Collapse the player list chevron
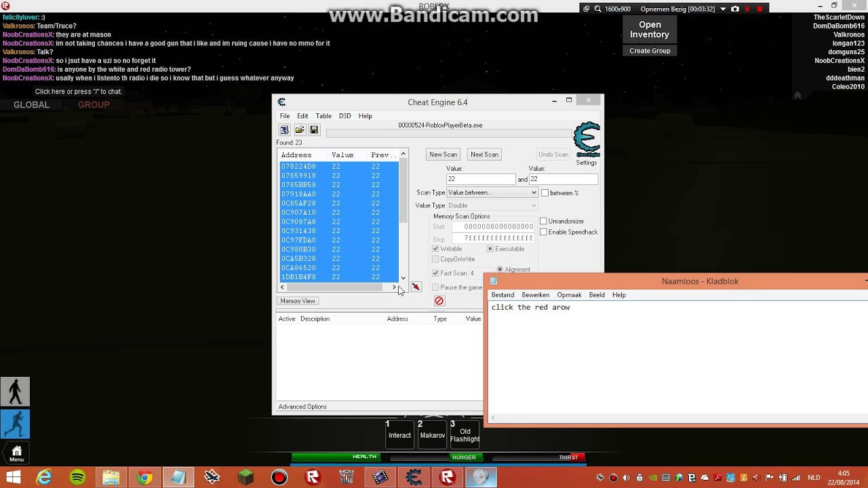This screenshot has height=488, width=868. tap(797, 96)
